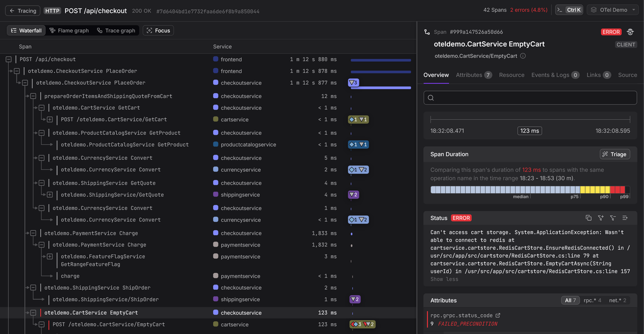Expand POST /oteldemo.CartService/GetCart span
This screenshot has width=644, height=334.
click(x=49, y=120)
